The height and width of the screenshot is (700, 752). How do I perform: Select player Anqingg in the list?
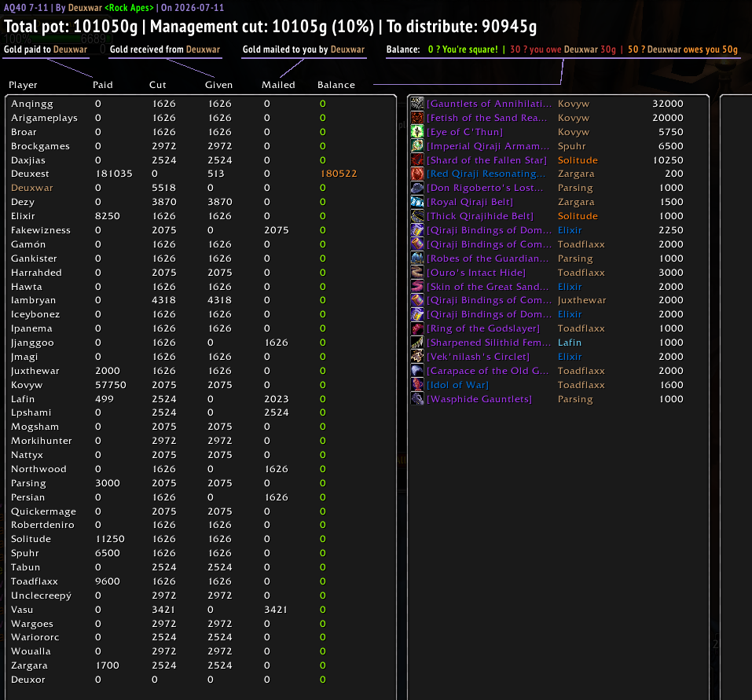click(32, 104)
